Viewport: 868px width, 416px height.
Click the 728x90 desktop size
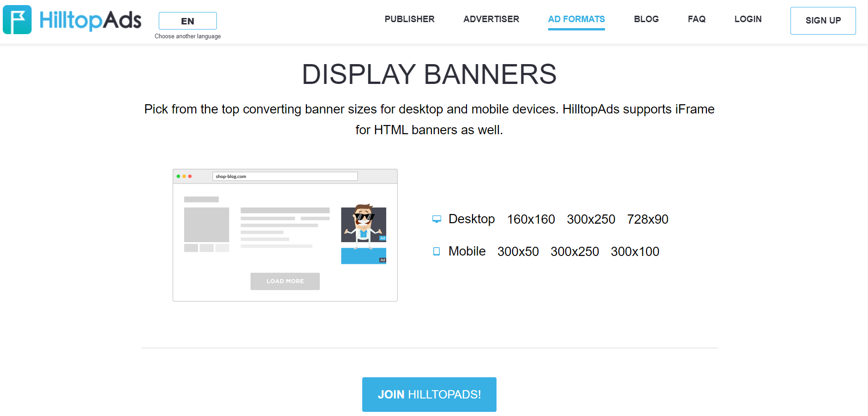pos(648,220)
